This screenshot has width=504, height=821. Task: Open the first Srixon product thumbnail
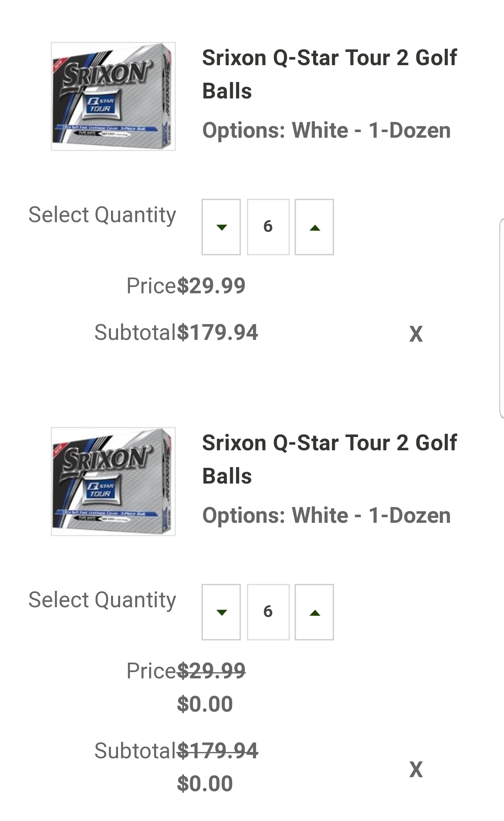[x=113, y=96]
